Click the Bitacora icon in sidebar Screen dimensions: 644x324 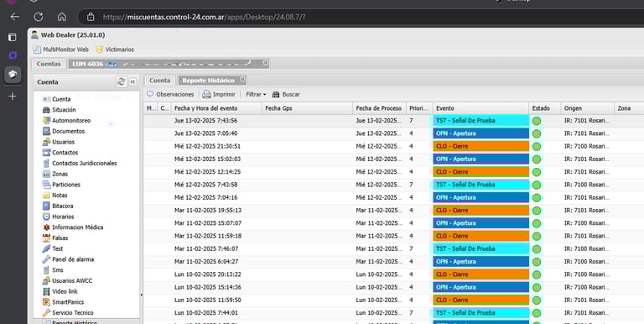(46, 206)
